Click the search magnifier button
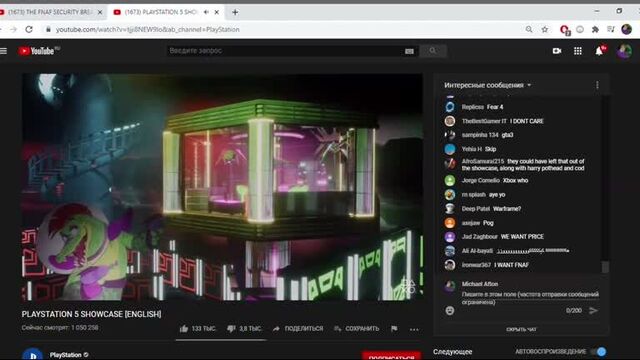The width and height of the screenshot is (640, 360). coord(433,51)
